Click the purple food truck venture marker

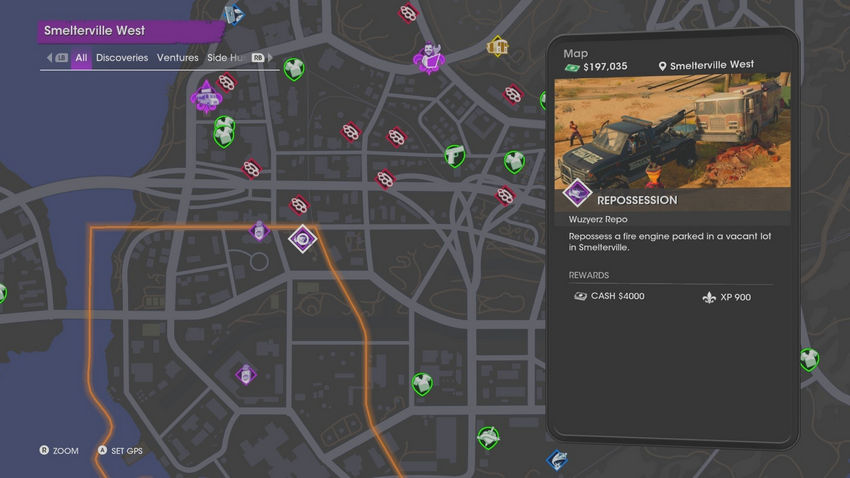(x=206, y=98)
